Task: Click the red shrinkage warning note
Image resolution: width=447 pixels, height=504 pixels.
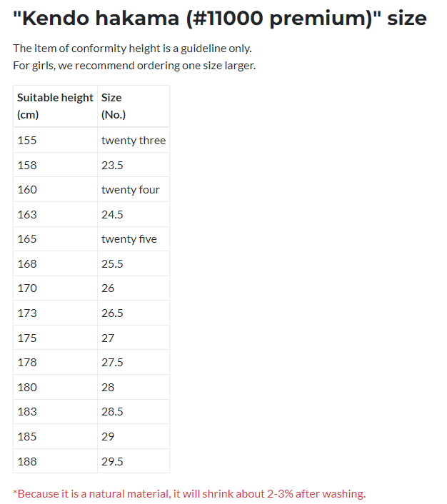Action: coord(189,494)
